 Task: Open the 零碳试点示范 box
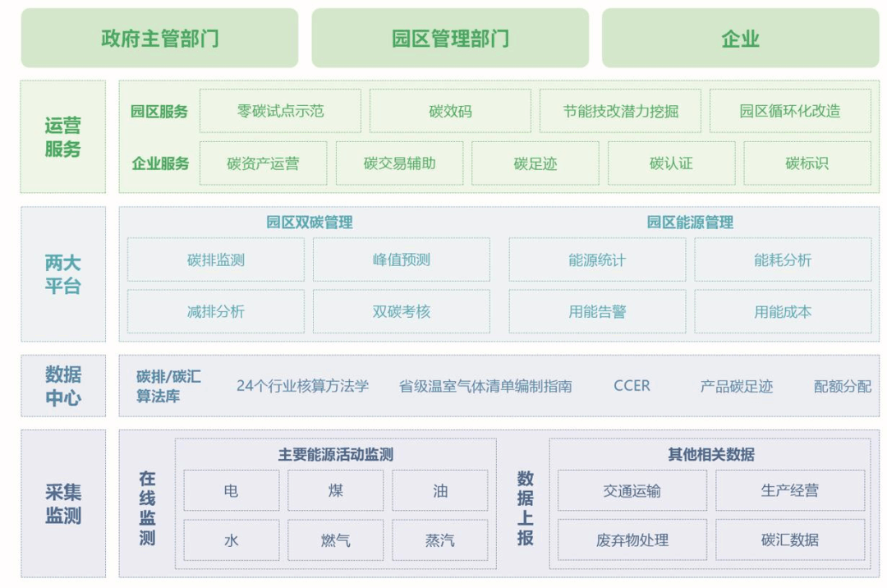pos(280,111)
